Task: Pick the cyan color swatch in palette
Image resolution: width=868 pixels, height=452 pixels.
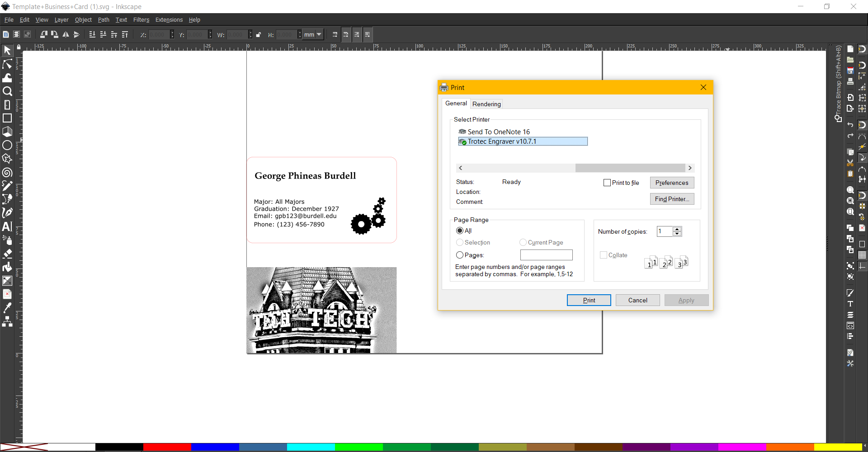Action: click(311, 447)
